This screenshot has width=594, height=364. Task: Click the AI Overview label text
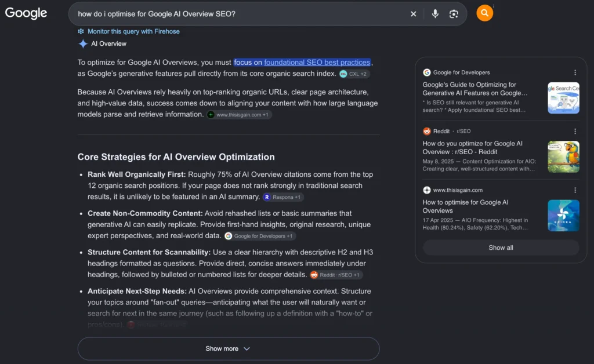pyautogui.click(x=108, y=44)
